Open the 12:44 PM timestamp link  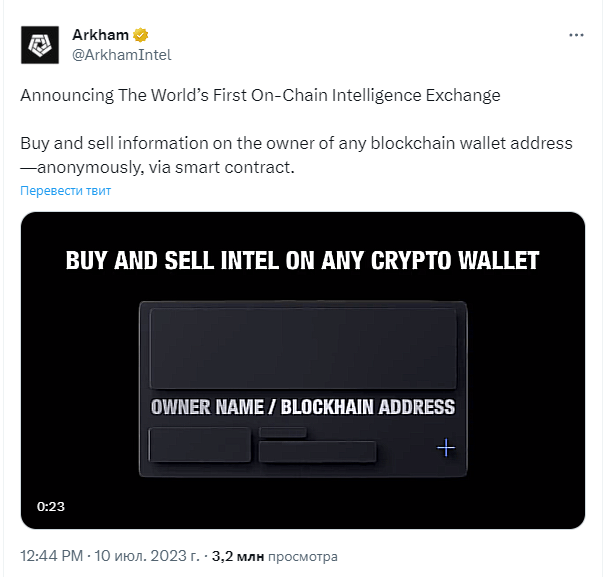coord(52,556)
